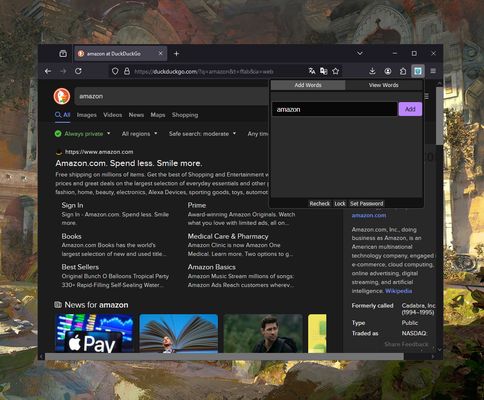Open a new tab with the plus button
Viewport: 484px width, 400px height.
coord(176,53)
